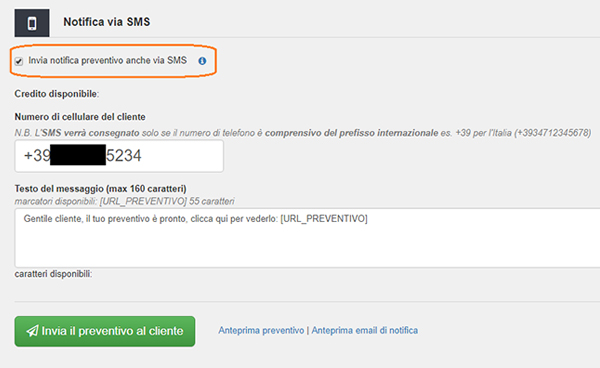This screenshot has height=368, width=600.
Task: Click the example number +3934712345678 in the note
Action: [x=553, y=133]
